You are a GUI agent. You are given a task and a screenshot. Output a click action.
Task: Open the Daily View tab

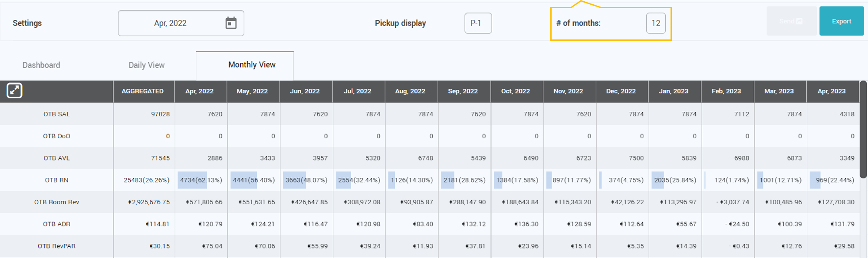coord(146,65)
